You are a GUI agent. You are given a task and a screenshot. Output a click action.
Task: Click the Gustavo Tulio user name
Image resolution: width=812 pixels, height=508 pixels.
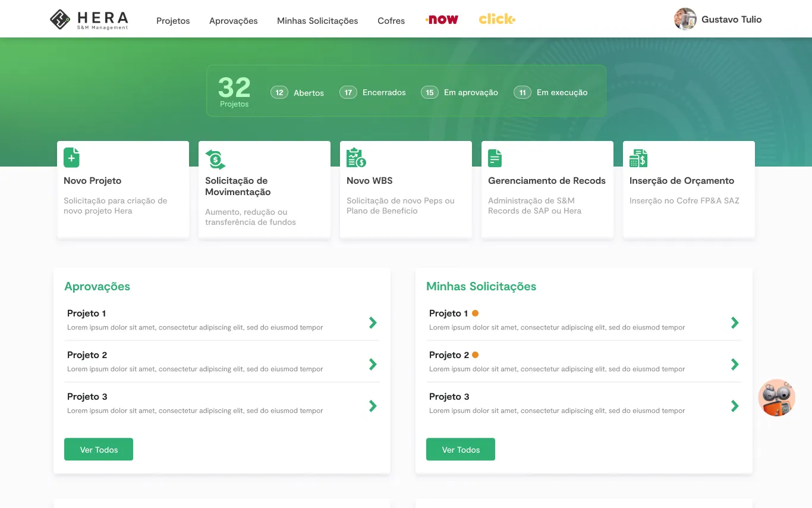[732, 20]
